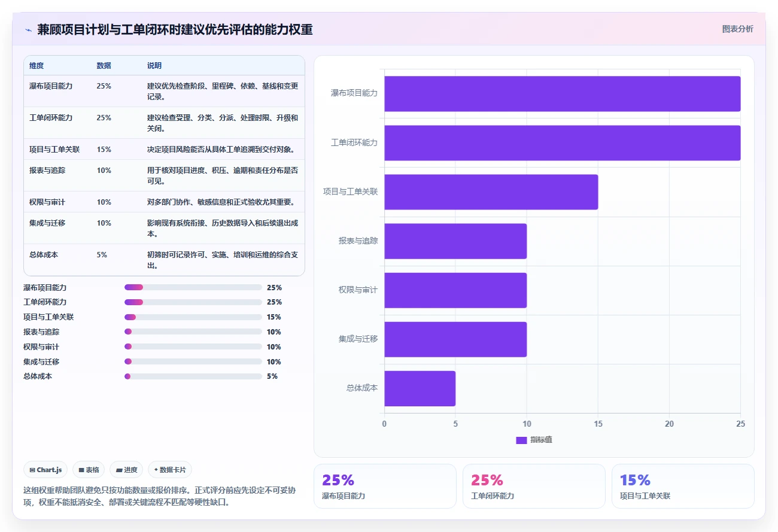Screen dimensions: 778x532
Task: Click the description starting 用于核对项目进度
Action: coord(223,175)
